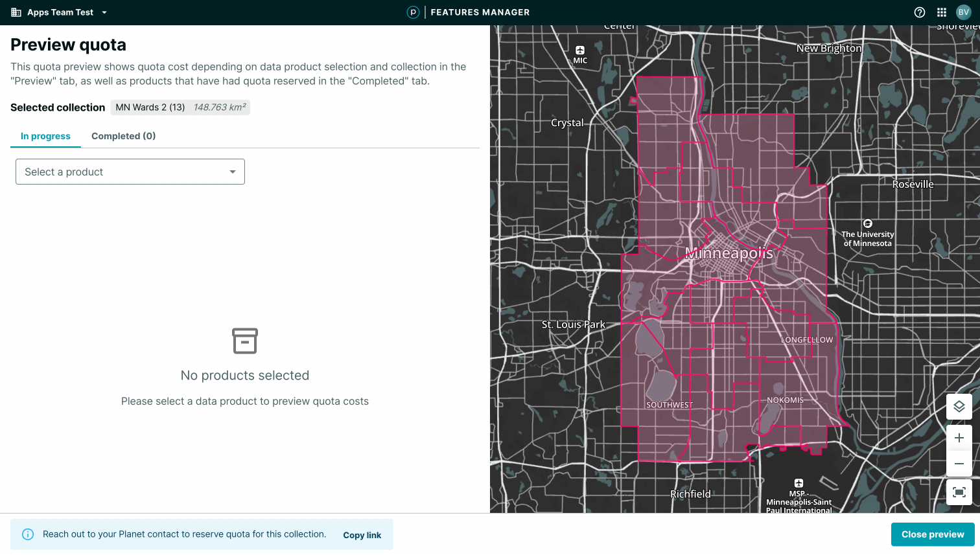Viewport: 980px width, 555px height.
Task: Zoom in the map with plus button
Action: [x=959, y=438]
